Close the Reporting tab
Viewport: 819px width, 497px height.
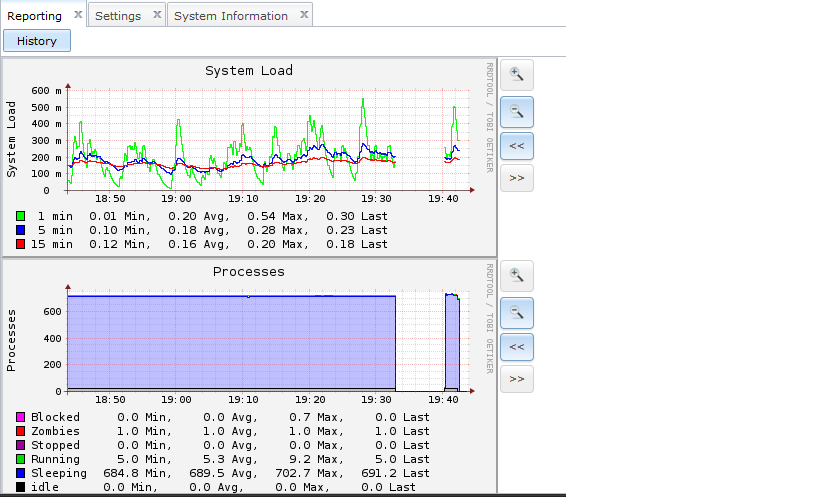click(x=78, y=15)
